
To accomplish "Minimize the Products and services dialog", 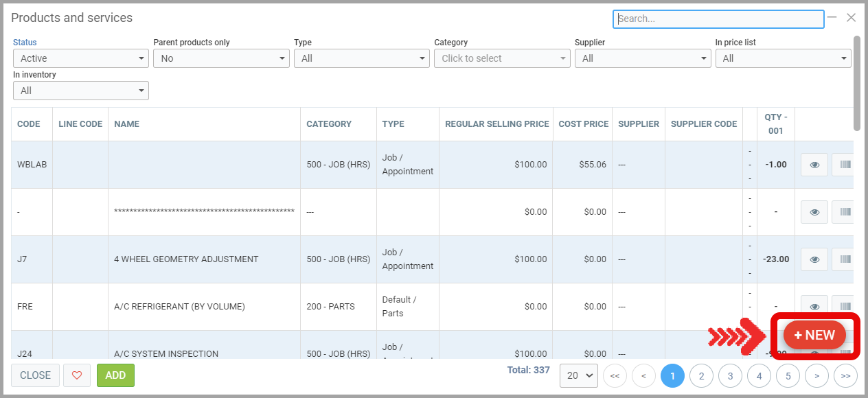I will [x=832, y=17].
